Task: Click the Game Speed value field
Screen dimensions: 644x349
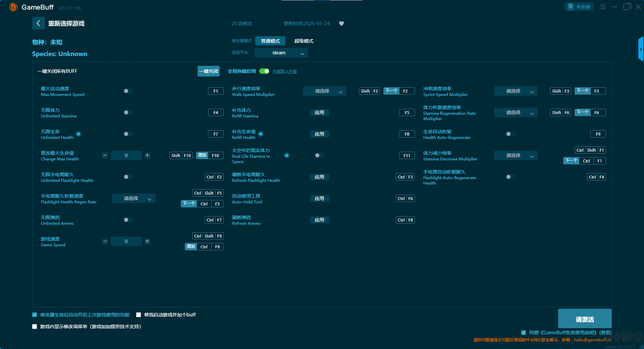Action: pyautogui.click(x=126, y=241)
